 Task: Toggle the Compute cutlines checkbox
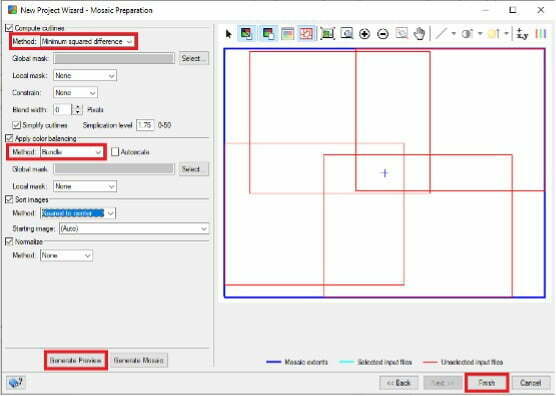tap(9, 28)
